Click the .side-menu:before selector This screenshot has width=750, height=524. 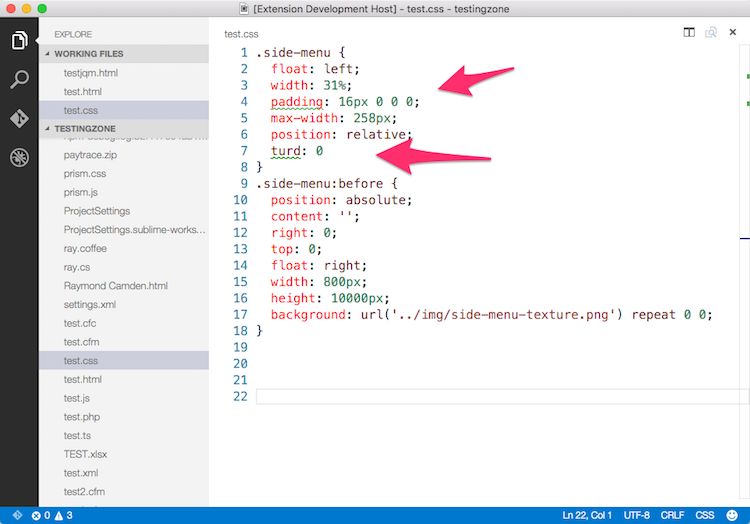pos(320,184)
